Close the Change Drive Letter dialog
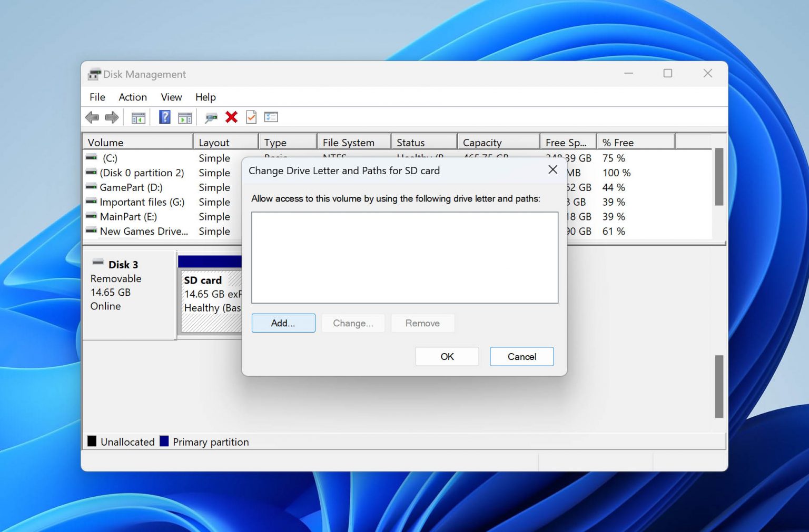Screen dimensions: 809x532 [x=553, y=169]
